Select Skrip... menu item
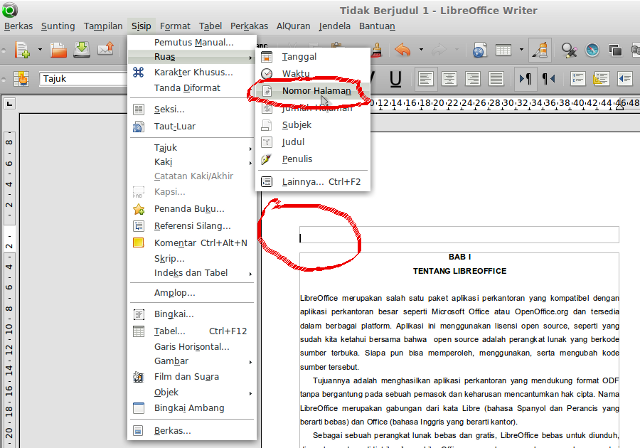 pos(192,259)
